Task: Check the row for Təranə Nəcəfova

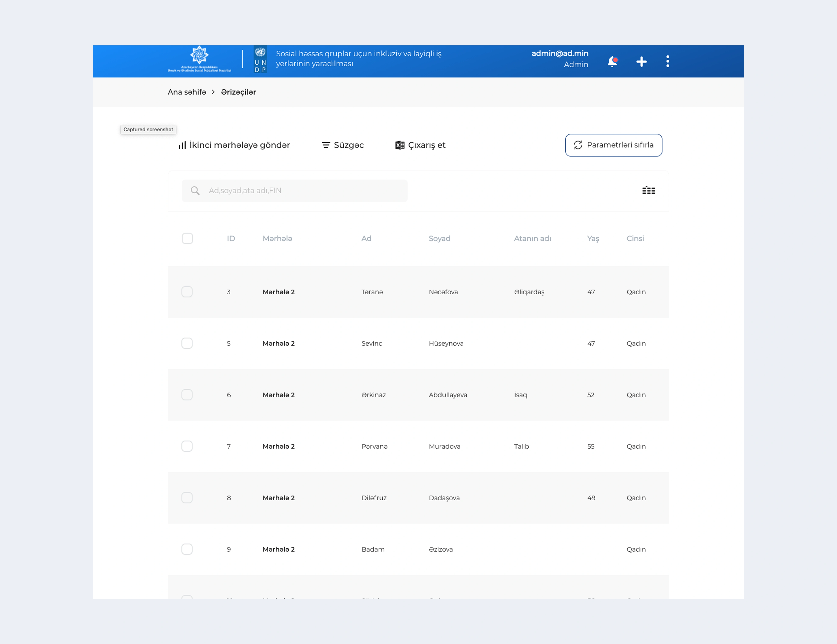Action: coord(187,292)
